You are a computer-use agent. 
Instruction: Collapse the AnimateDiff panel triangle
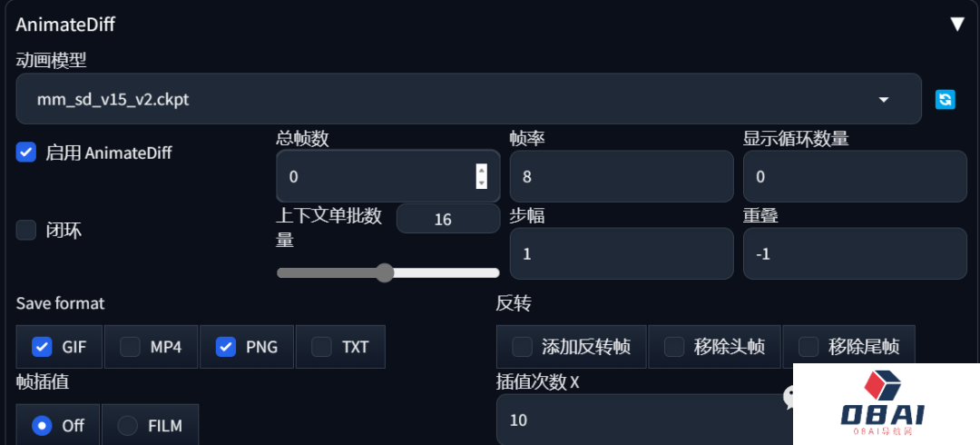(x=957, y=25)
